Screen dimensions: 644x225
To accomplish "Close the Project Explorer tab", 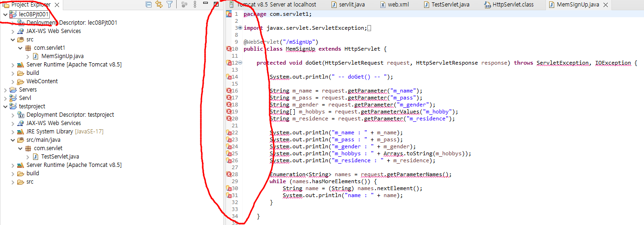I will coord(57,5).
